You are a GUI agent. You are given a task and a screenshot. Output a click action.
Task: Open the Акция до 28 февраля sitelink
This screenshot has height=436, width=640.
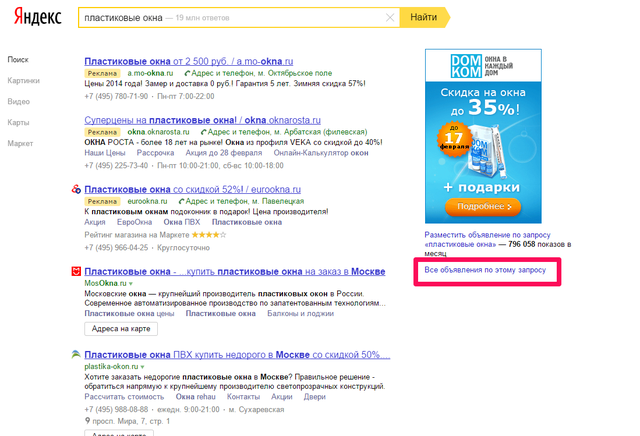point(224,153)
